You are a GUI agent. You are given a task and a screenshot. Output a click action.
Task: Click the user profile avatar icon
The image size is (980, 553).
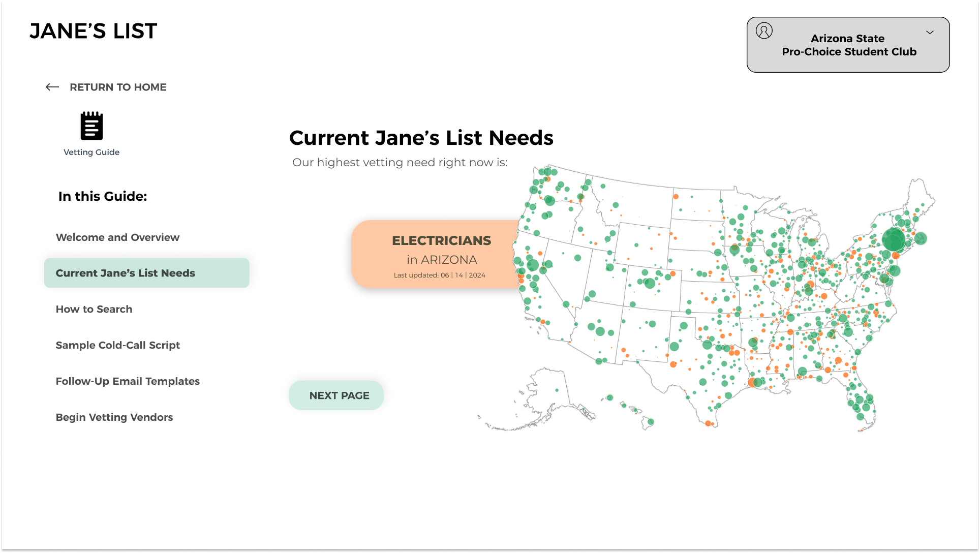tap(764, 31)
